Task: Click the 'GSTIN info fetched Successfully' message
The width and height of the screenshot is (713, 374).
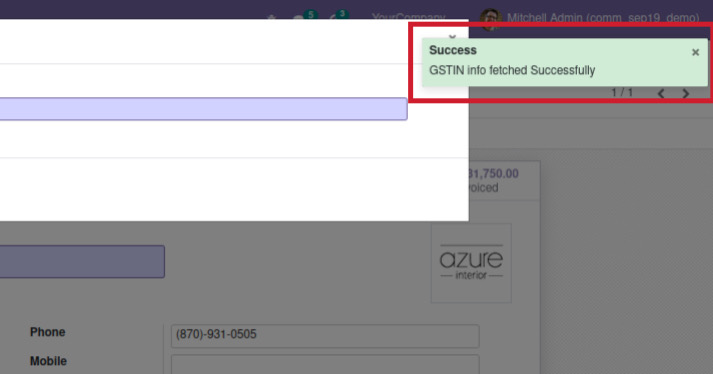Action: [x=512, y=71]
